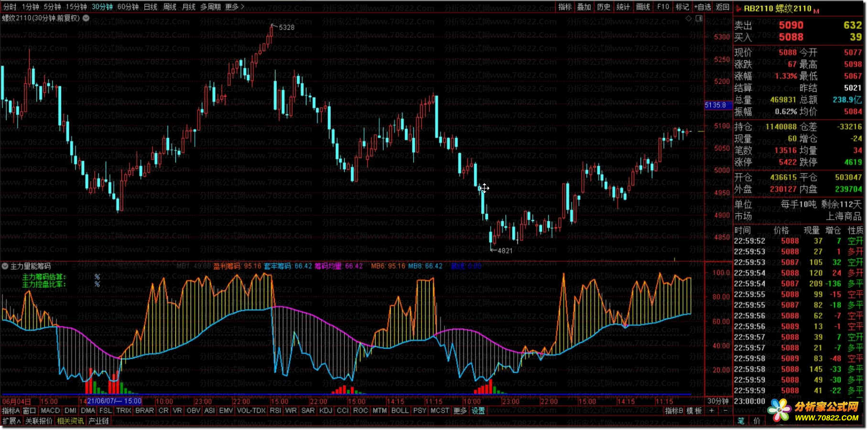Switch to 月线 monthly chart
Image resolution: width=868 pixels, height=430 pixels.
point(189,7)
